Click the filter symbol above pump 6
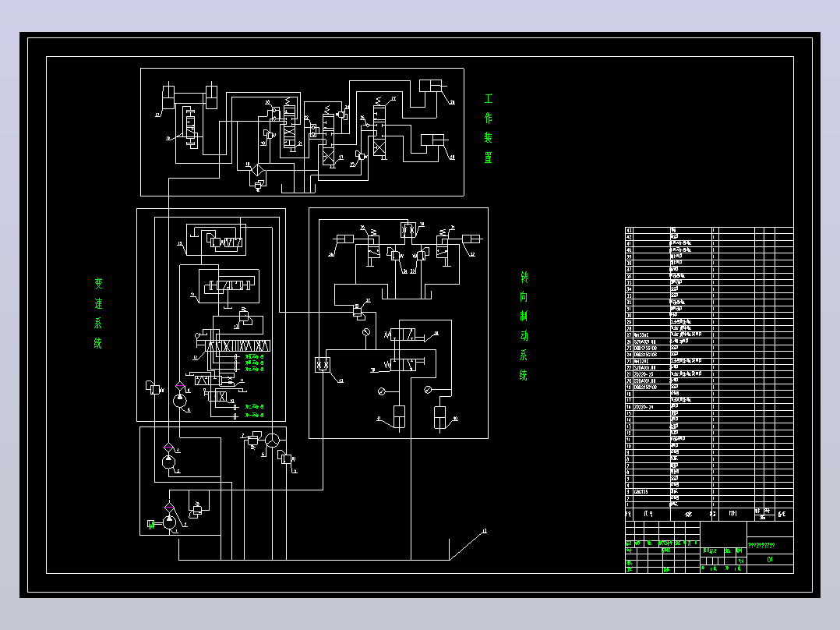 [x=180, y=386]
